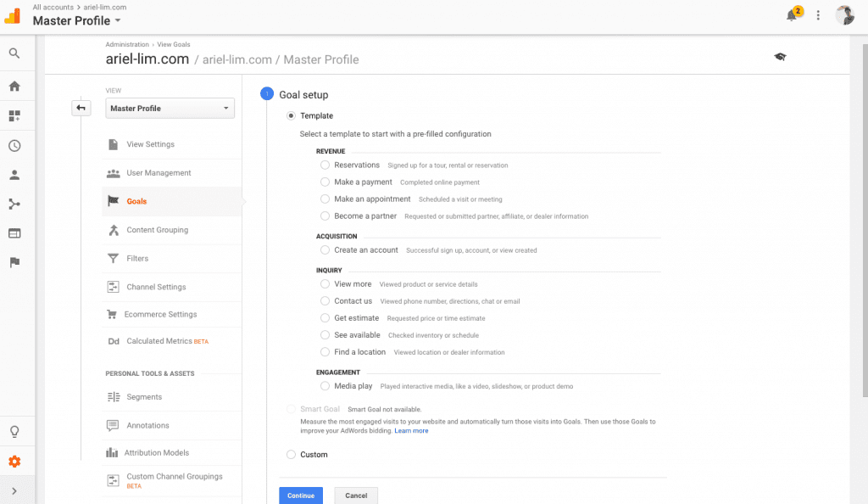Click the Cancel button

356,496
